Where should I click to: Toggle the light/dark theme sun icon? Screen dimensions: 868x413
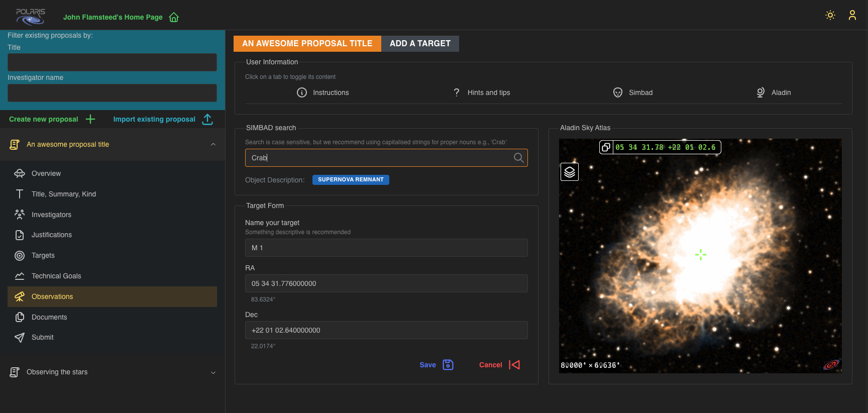click(830, 15)
